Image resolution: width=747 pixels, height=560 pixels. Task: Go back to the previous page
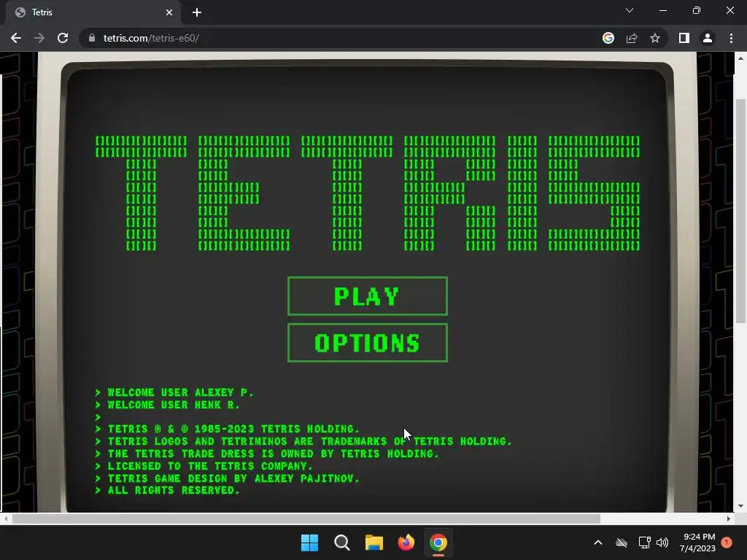click(16, 38)
